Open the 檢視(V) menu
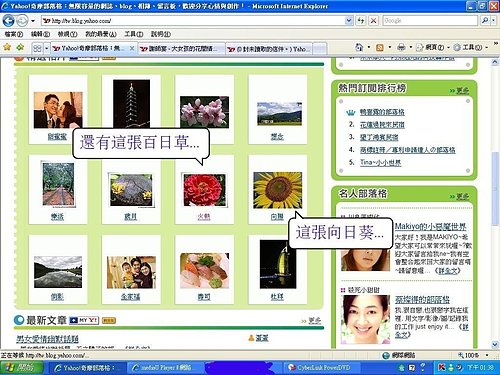The width and height of the screenshot is (500, 375). (x=67, y=34)
